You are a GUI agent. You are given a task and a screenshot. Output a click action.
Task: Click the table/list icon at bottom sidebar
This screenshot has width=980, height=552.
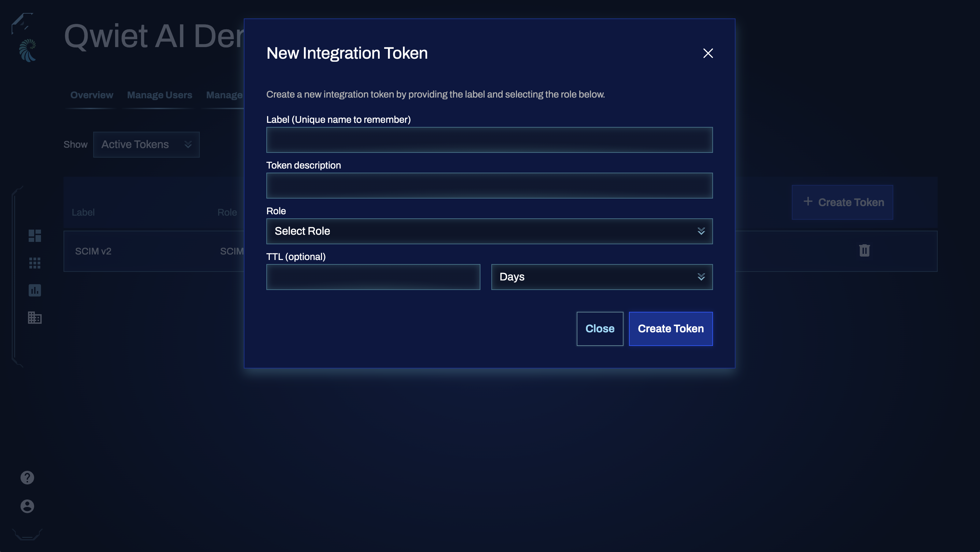tap(34, 317)
